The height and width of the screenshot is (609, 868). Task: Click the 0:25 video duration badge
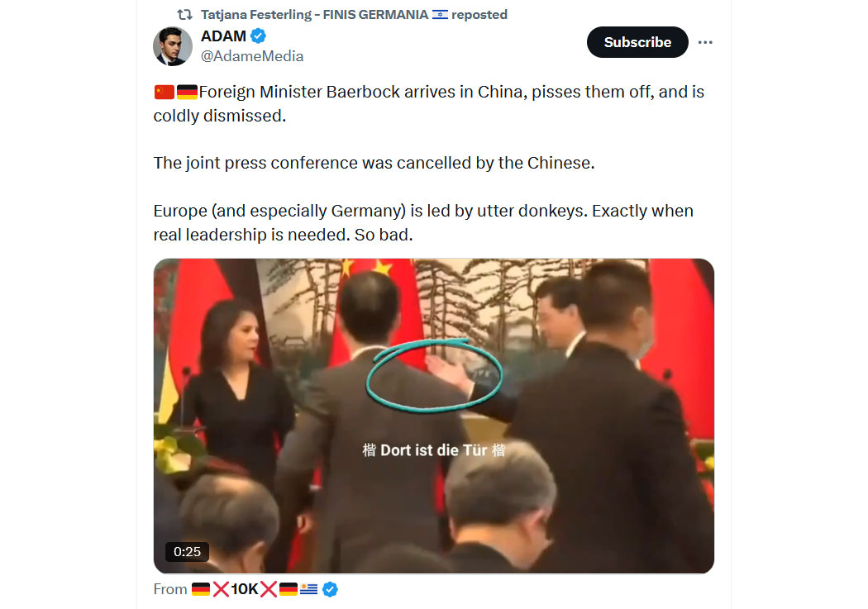pos(187,551)
